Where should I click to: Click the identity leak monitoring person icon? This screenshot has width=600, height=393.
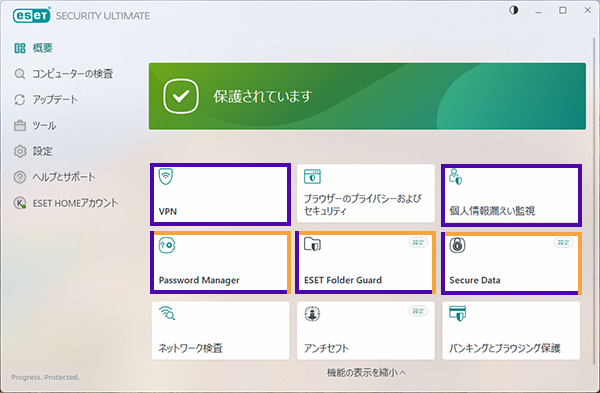456,176
